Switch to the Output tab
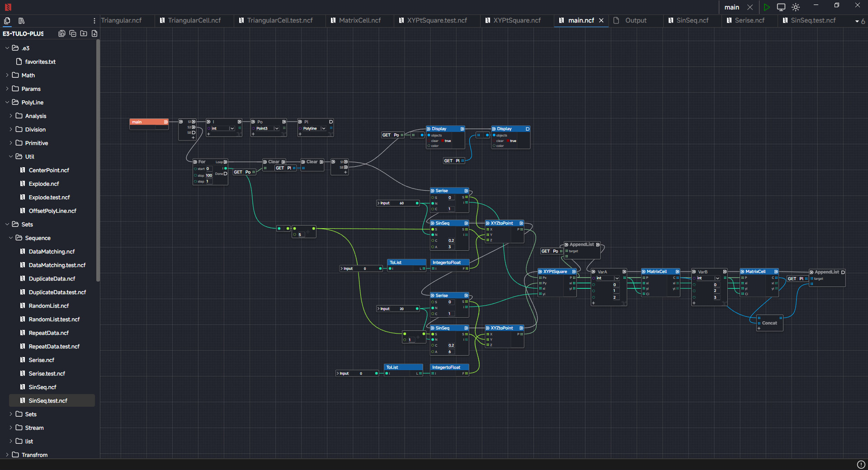This screenshot has width=868, height=470. [635, 20]
